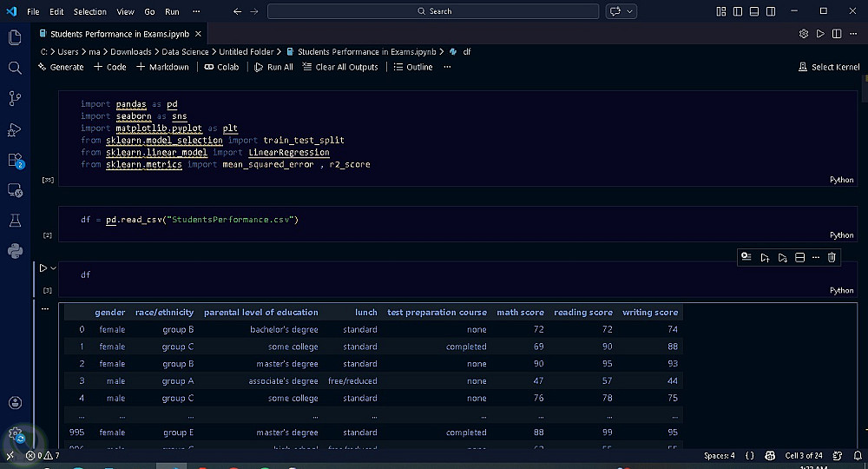Toggle the primary side bar
The image size is (868, 469).
(x=737, y=11)
